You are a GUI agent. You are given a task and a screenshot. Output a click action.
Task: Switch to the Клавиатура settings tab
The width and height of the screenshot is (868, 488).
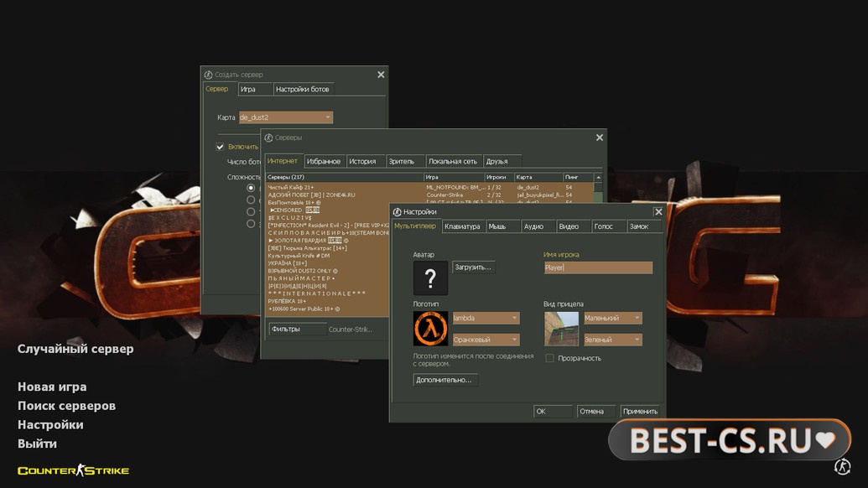click(x=463, y=226)
